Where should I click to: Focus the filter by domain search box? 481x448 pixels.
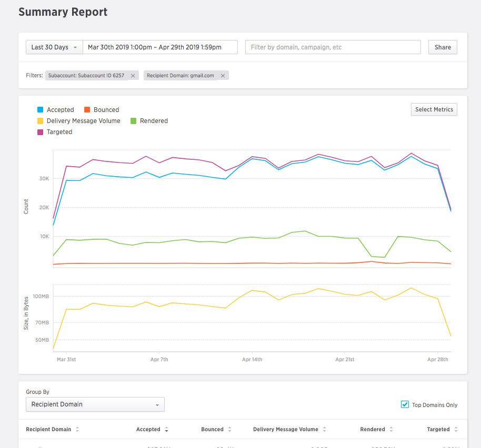click(333, 47)
